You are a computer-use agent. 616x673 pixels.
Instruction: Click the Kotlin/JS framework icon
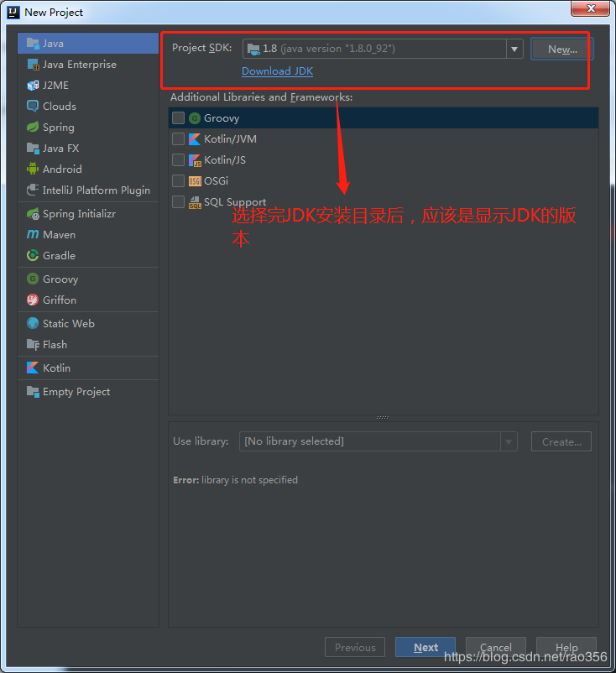pos(195,160)
